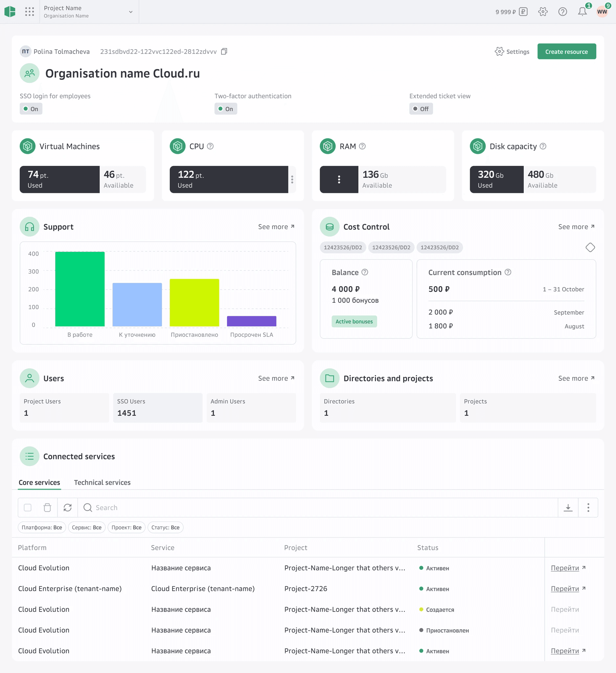The height and width of the screenshot is (673, 616).
Task: Click the Virtual Machines card icon
Action: (x=28, y=146)
